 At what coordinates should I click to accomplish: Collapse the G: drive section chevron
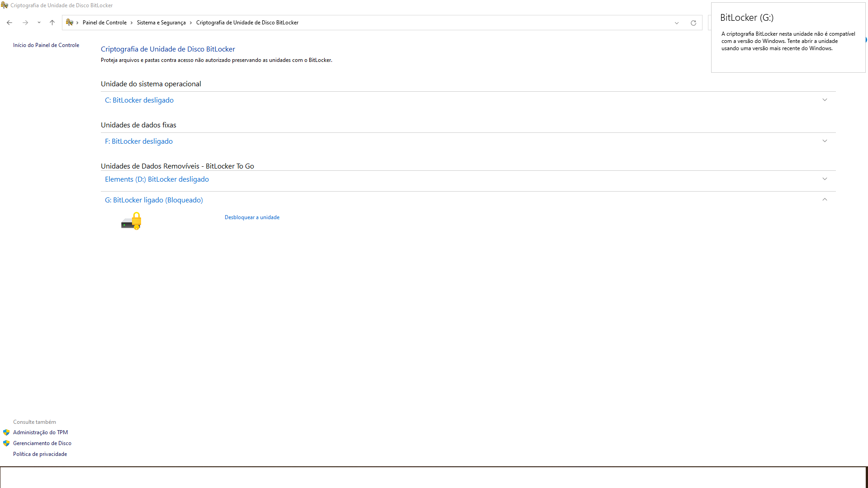[x=825, y=199]
